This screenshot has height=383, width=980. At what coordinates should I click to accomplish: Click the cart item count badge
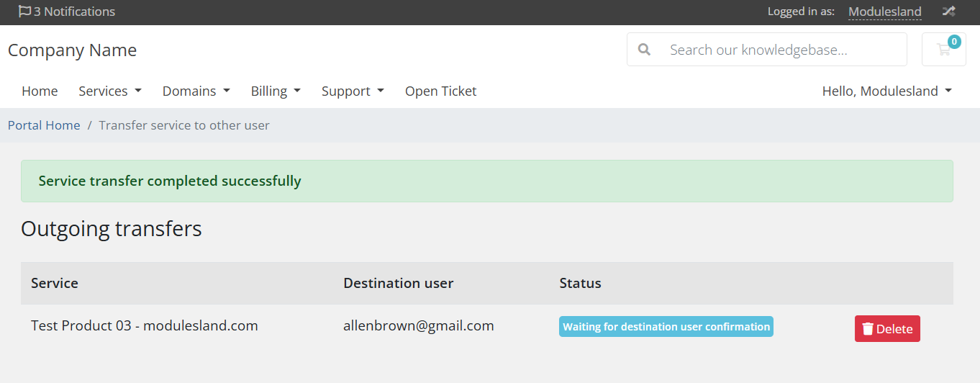(x=954, y=42)
